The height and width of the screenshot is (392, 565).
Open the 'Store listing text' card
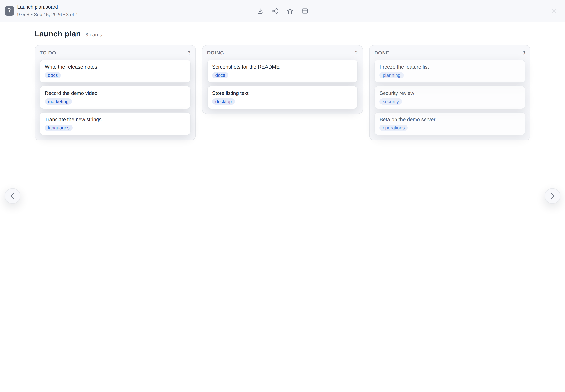[282, 97]
